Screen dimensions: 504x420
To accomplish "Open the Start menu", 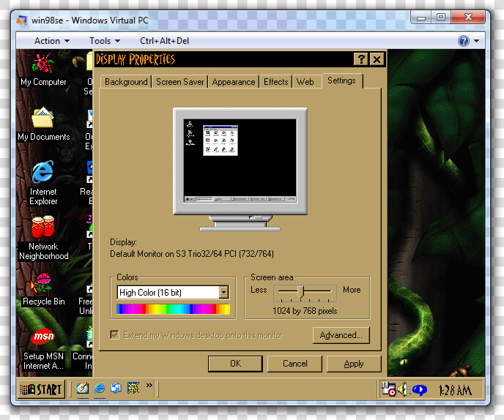I will (x=42, y=389).
